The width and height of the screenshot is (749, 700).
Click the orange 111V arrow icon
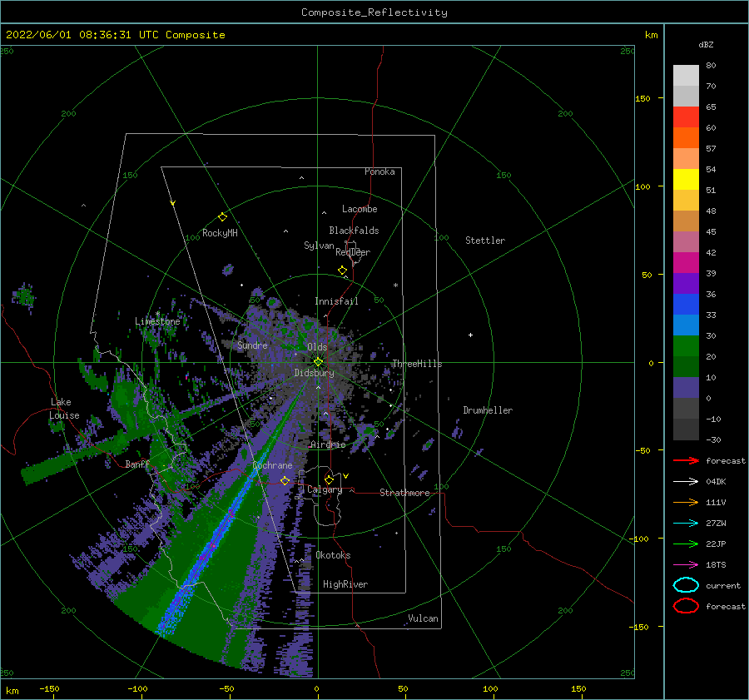point(686,502)
